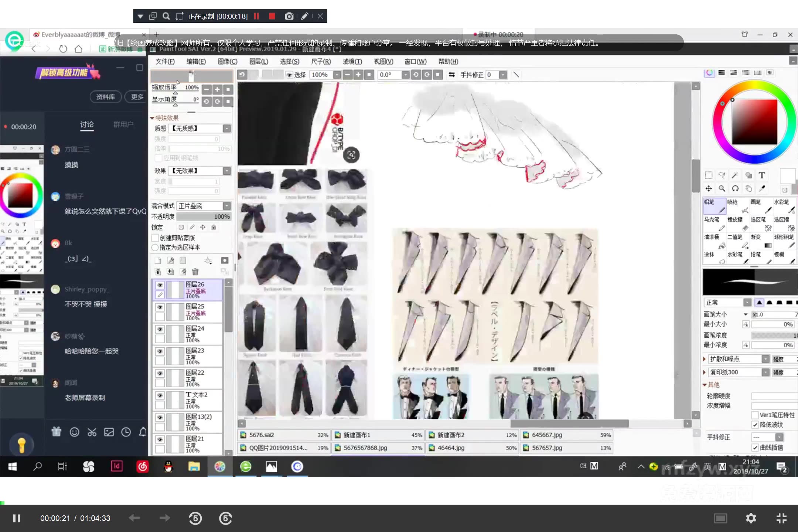The height and width of the screenshot is (532, 798).
Task: Open 效果 effect dropdown
Action: click(x=227, y=171)
